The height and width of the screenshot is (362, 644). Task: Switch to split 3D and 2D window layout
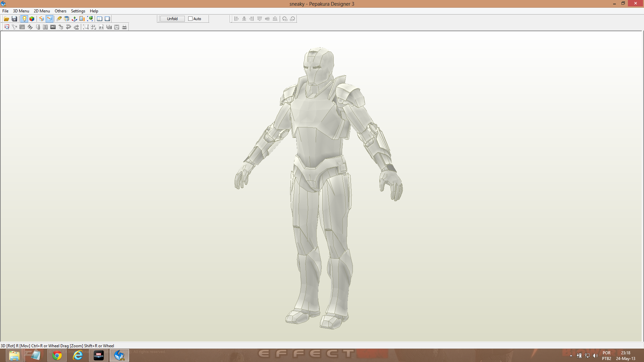pos(100,19)
